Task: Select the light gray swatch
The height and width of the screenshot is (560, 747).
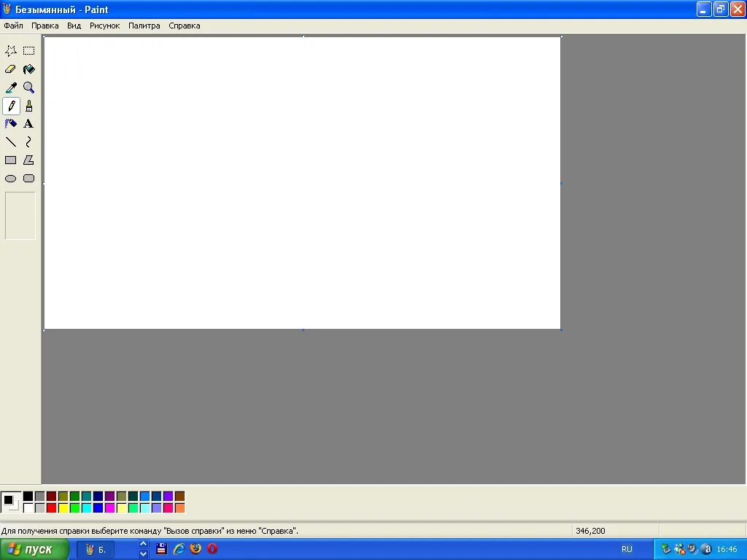Action: click(39, 508)
